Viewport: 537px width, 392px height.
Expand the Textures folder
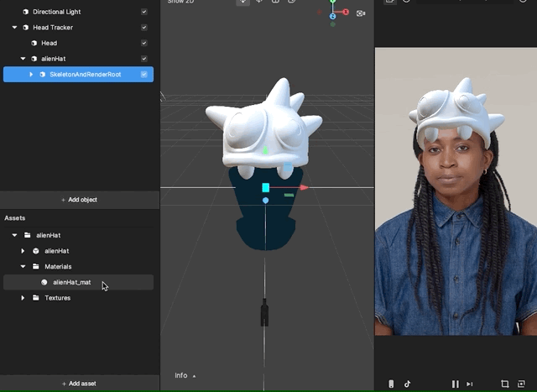23,298
